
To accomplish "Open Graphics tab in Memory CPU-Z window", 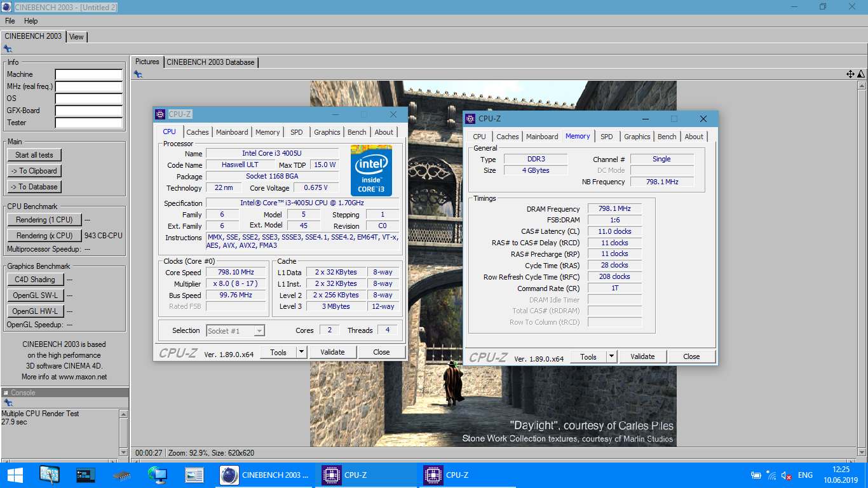I will (637, 137).
